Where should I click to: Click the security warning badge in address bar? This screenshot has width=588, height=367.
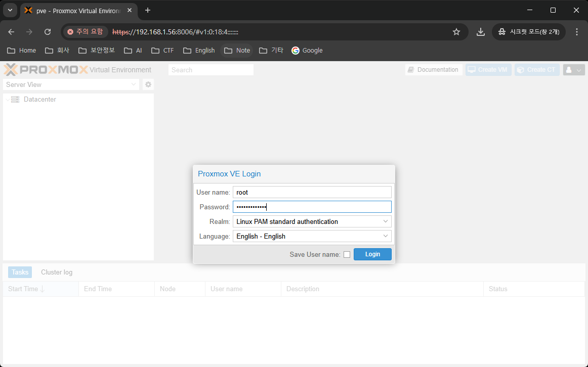pos(86,32)
